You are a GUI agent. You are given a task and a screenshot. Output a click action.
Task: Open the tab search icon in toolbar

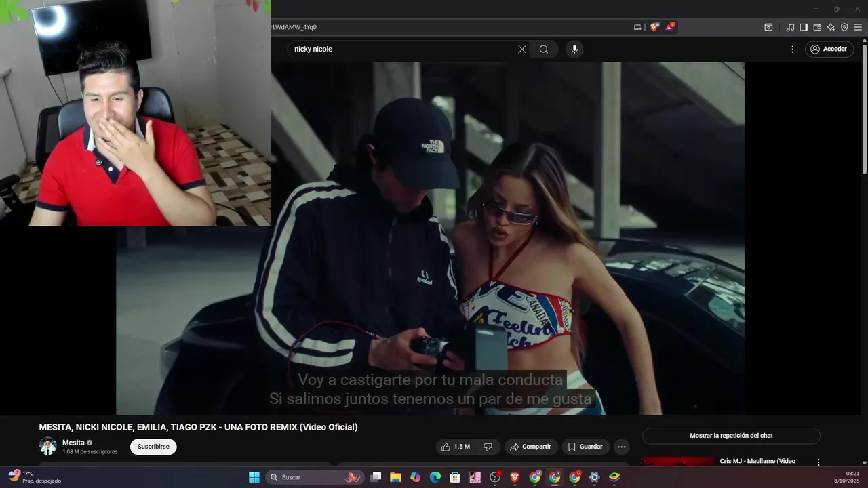768,27
